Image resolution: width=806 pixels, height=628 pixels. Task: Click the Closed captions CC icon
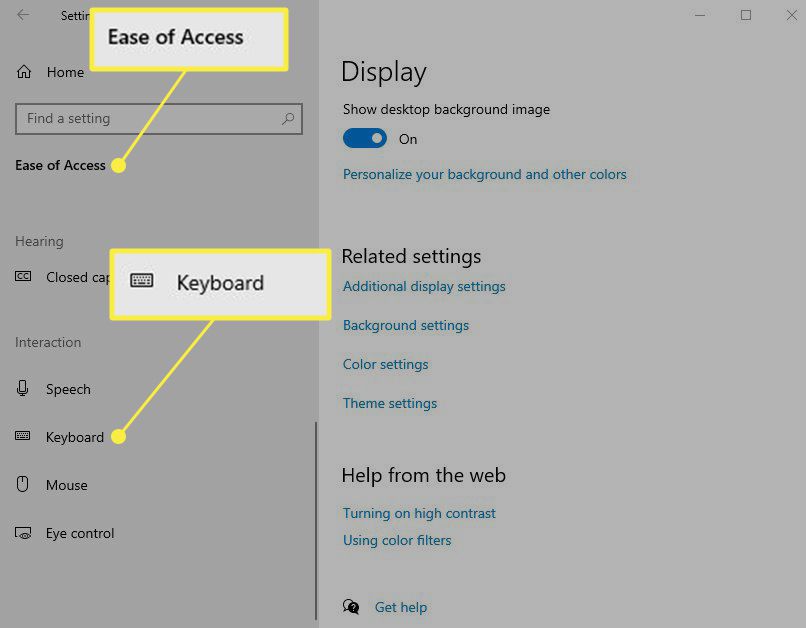(x=24, y=277)
